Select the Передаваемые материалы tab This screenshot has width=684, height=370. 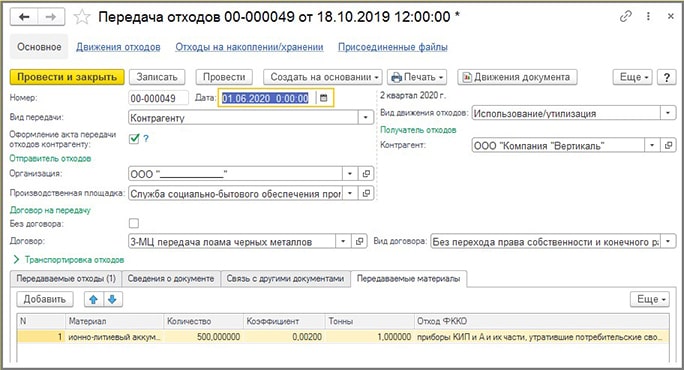(x=408, y=278)
